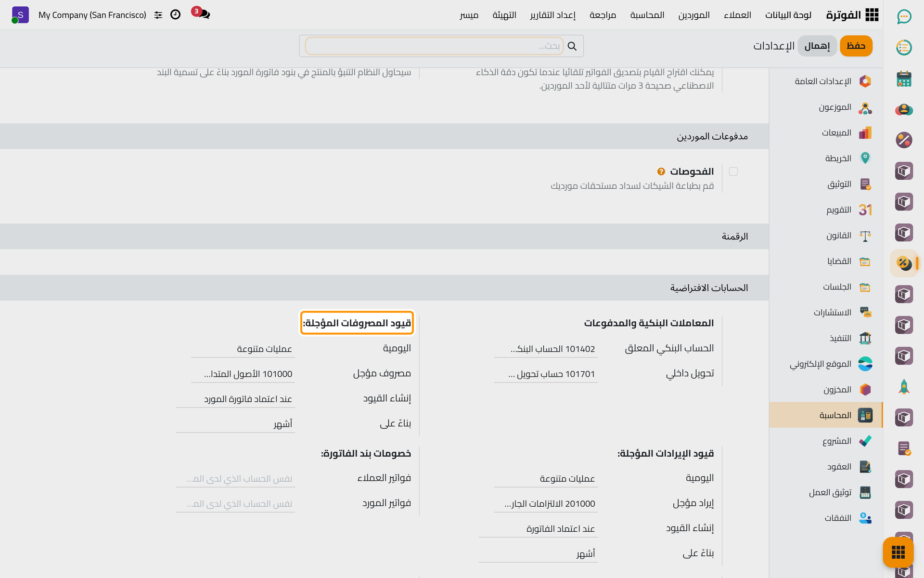Open the العملاء menu
The height and width of the screenshot is (578, 924).
[737, 15]
